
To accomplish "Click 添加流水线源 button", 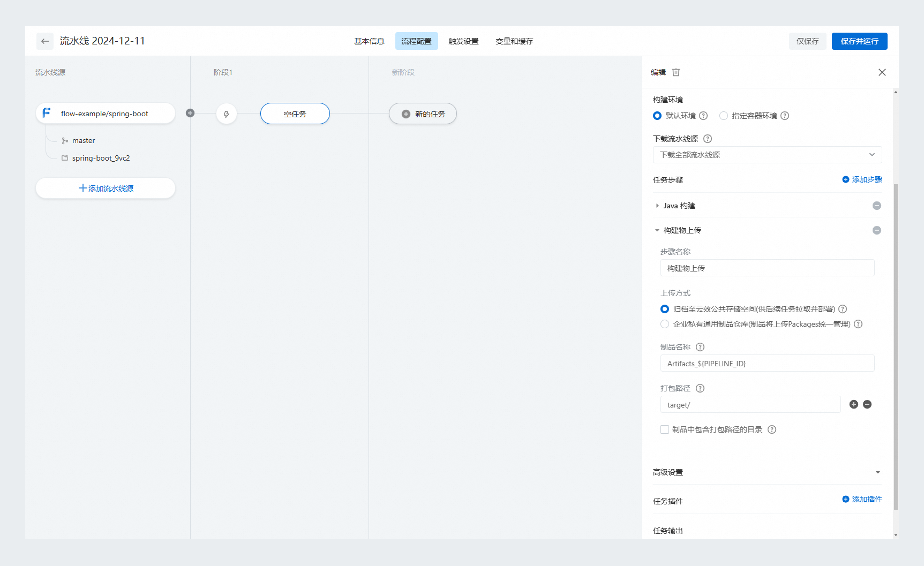I will point(106,188).
